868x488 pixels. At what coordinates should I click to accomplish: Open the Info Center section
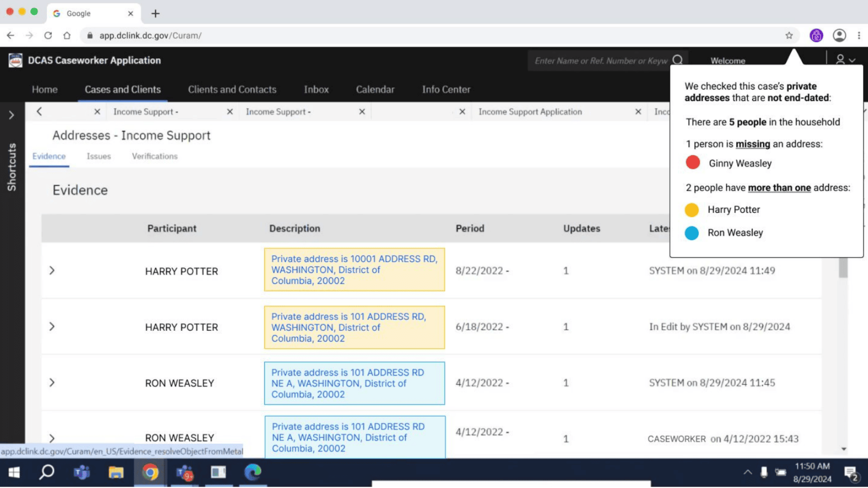(x=446, y=89)
